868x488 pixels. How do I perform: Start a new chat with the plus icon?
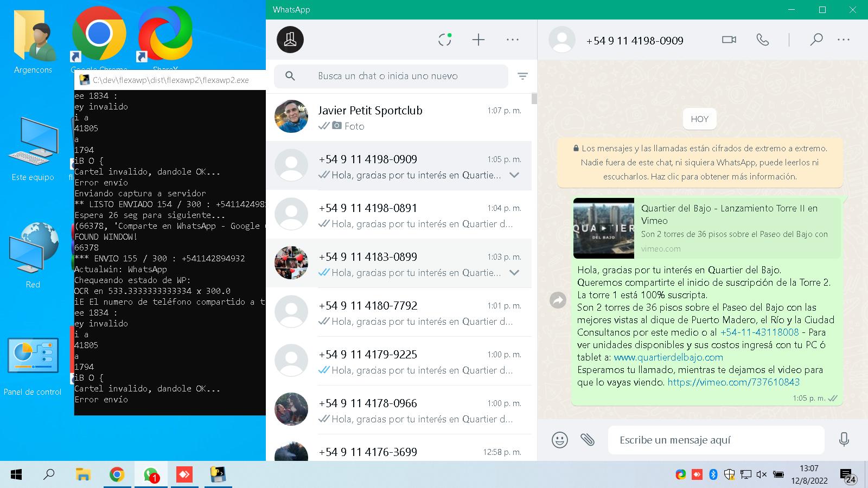[478, 40]
